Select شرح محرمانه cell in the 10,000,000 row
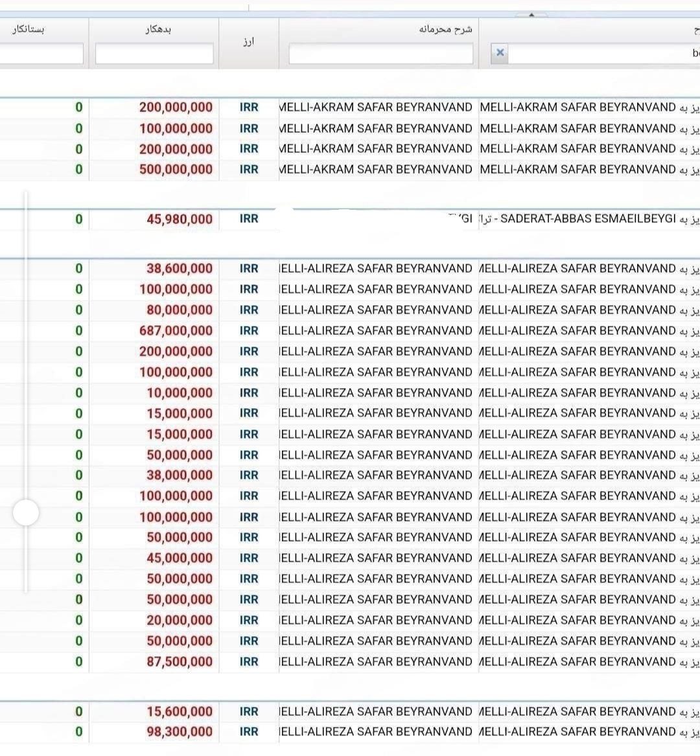The width and height of the screenshot is (700, 756). pyautogui.click(x=379, y=393)
